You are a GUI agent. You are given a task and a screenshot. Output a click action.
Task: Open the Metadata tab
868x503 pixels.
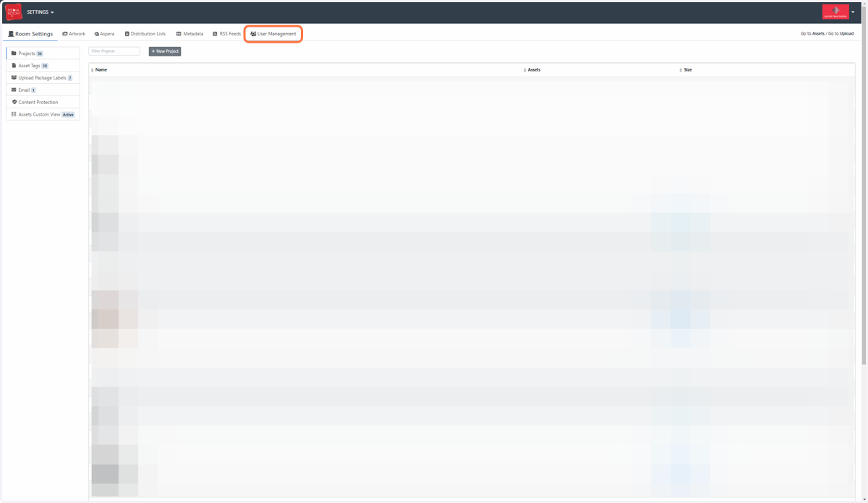[190, 34]
